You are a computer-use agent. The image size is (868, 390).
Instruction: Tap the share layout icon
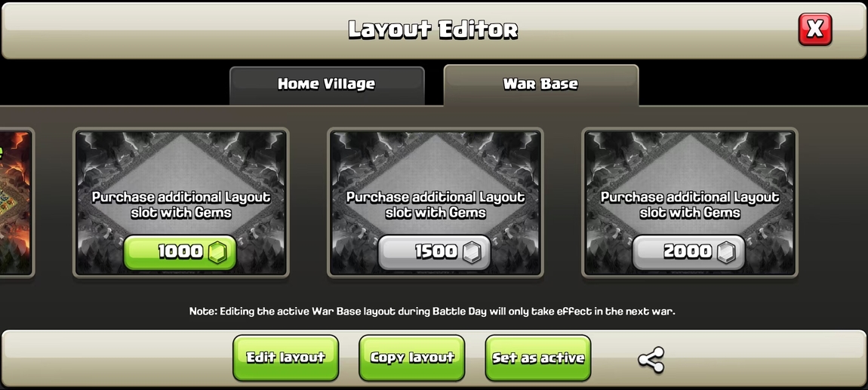click(x=651, y=359)
